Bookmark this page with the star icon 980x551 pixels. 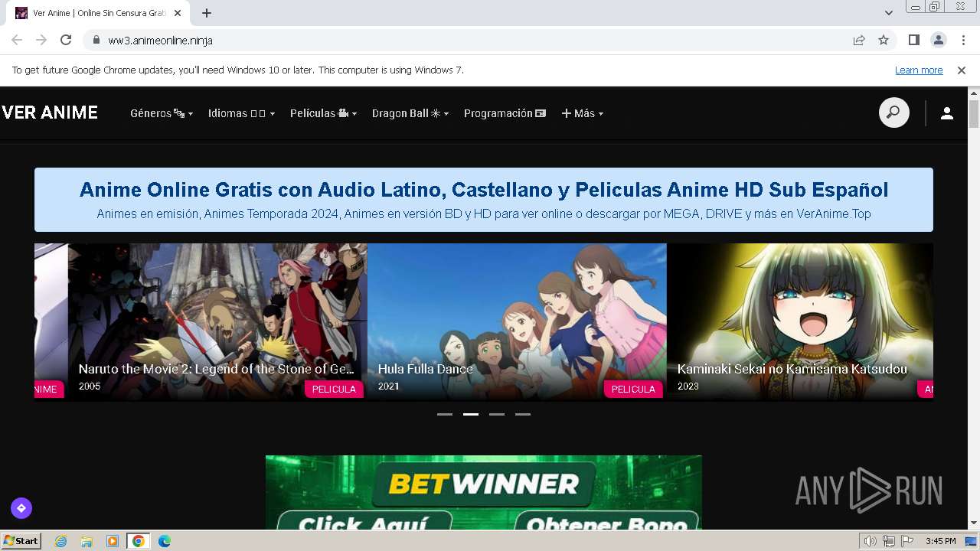(x=884, y=40)
